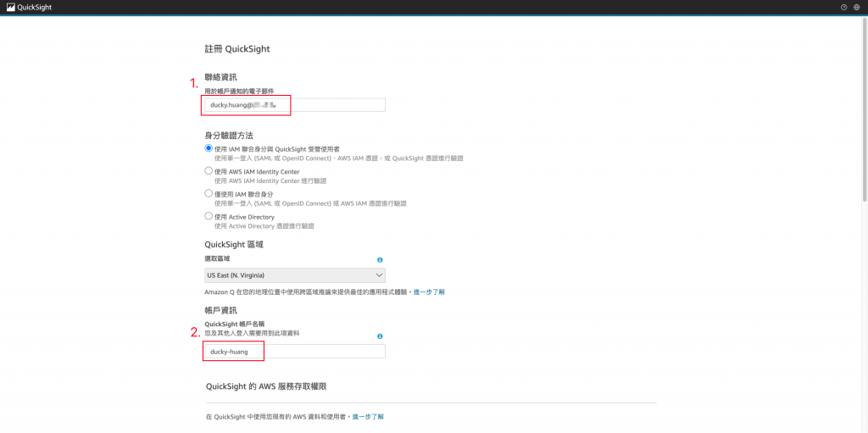Viewport: 868px width, 433px height.
Task: Select the Active Directory authentication option
Action: point(209,216)
